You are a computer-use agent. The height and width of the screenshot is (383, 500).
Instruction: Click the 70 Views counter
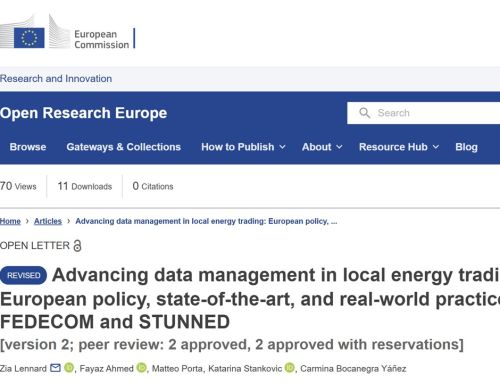(18, 186)
